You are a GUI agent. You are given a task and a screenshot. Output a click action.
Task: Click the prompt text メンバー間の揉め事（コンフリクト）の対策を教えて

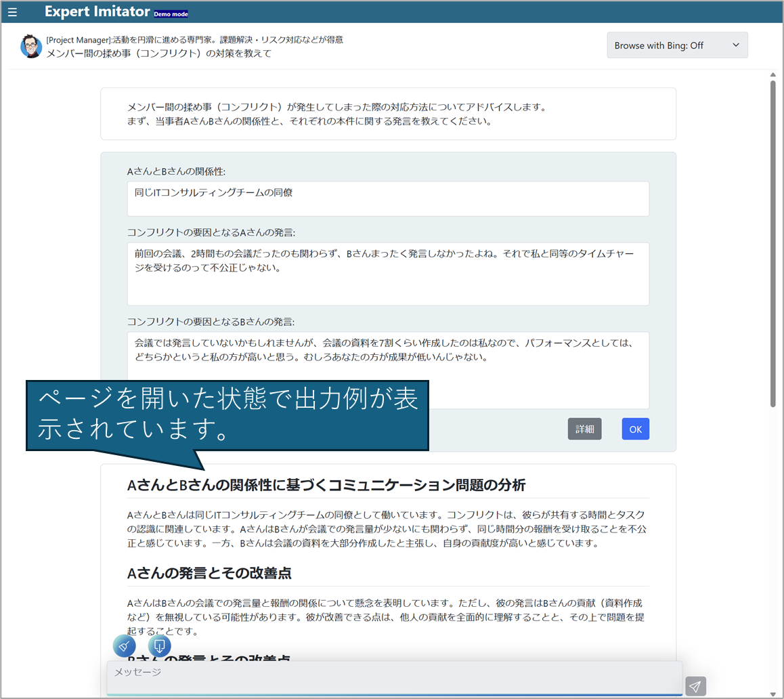click(x=159, y=54)
